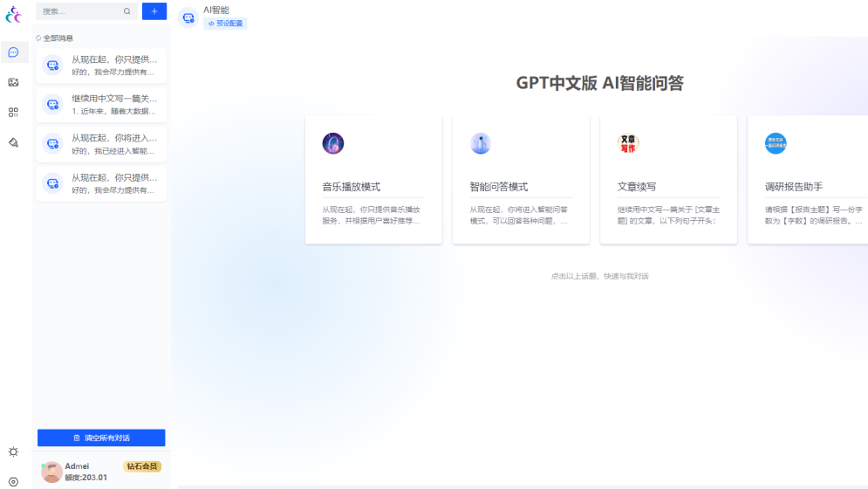Click the AI智能 chat avatar in header
This screenshot has height=489, width=868.
pyautogui.click(x=188, y=17)
